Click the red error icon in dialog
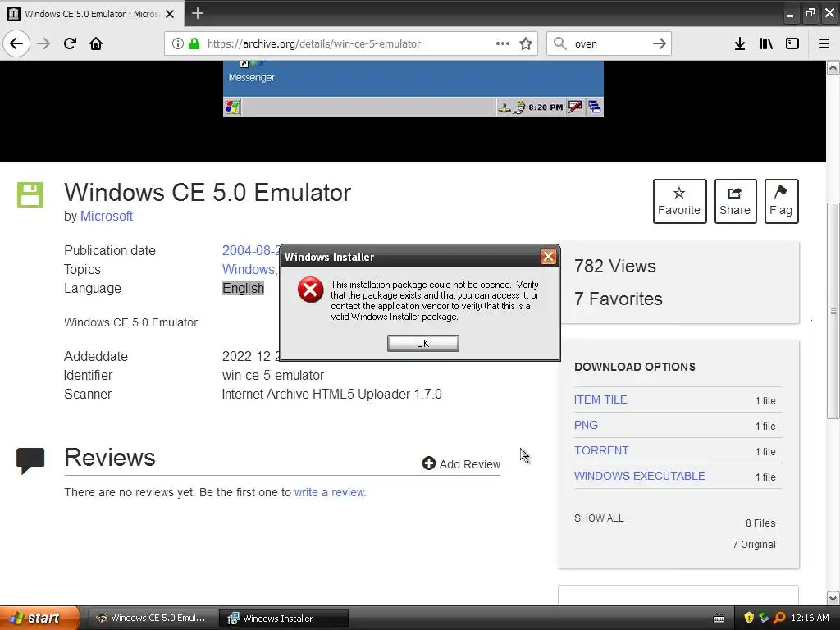This screenshot has height=630, width=840. tap(311, 290)
